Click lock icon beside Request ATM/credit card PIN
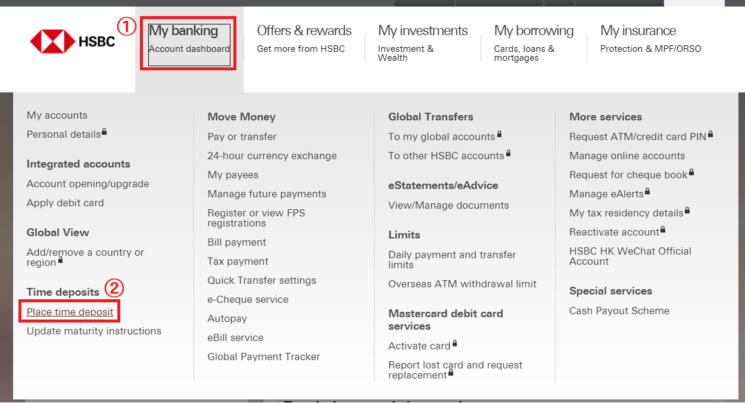This screenshot has width=745, height=403. pos(711,134)
